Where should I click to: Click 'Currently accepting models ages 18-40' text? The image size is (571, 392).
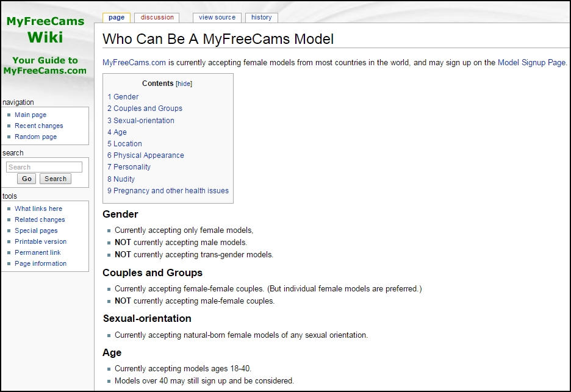[x=183, y=369]
